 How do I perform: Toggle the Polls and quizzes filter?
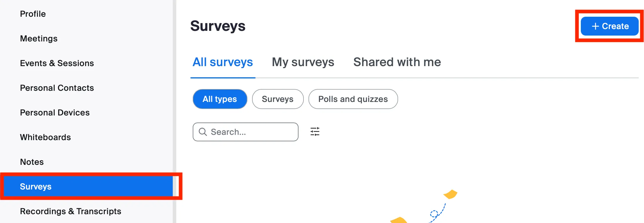point(353,99)
